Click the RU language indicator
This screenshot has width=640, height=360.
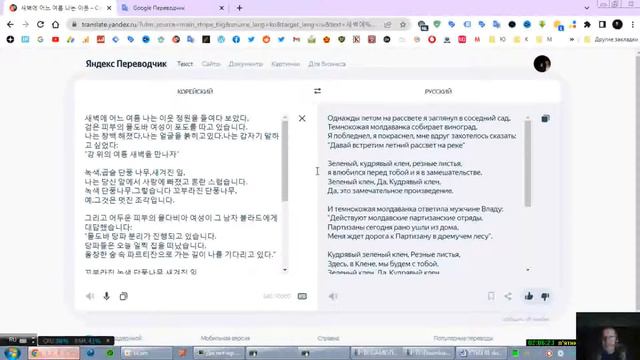[x=13, y=340]
